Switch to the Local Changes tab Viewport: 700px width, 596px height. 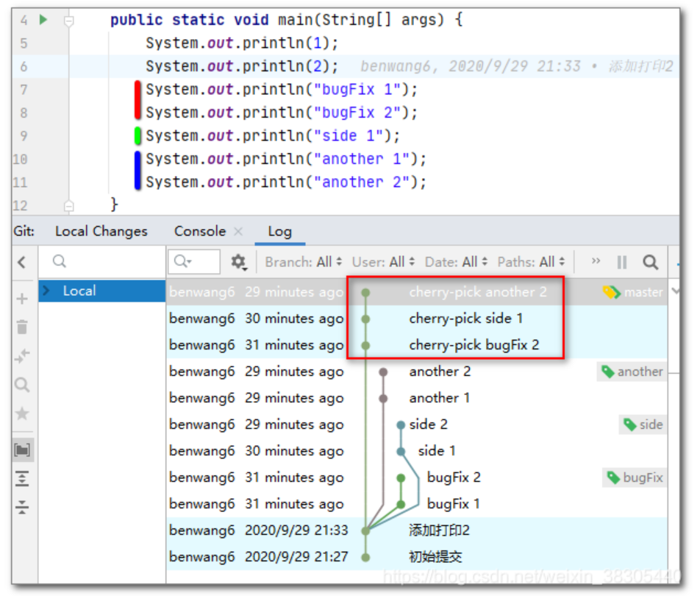point(101,231)
